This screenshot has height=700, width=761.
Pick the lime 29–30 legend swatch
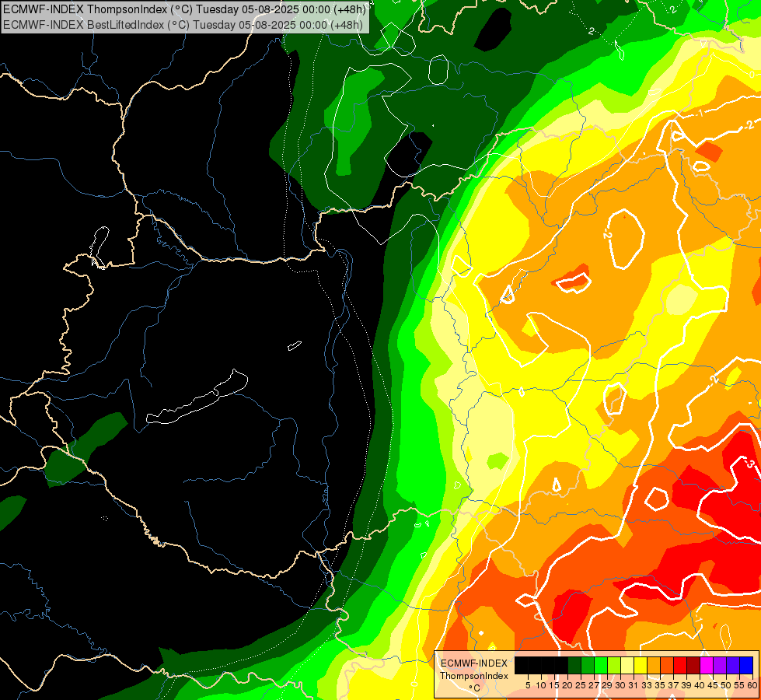coord(614,665)
